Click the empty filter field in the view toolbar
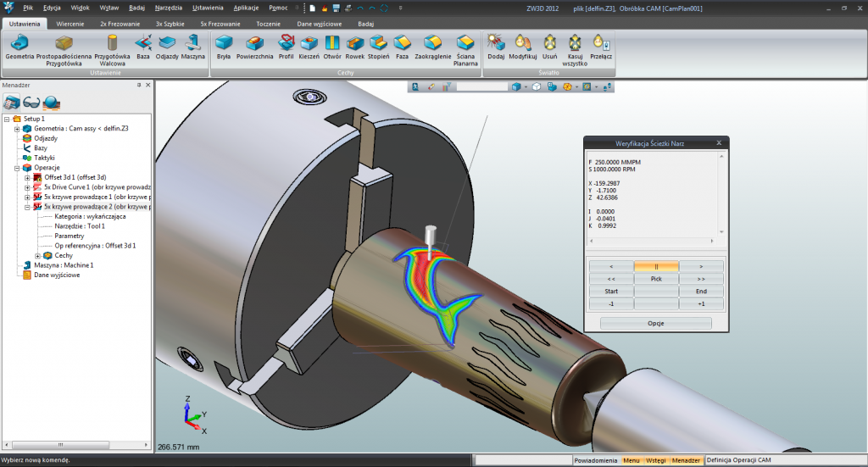This screenshot has height=467, width=868. (481, 86)
